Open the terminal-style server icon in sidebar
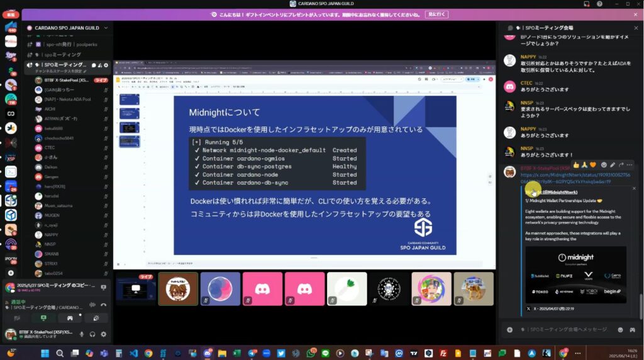The height and width of the screenshot is (360, 644). pyautogui.click(x=11, y=172)
